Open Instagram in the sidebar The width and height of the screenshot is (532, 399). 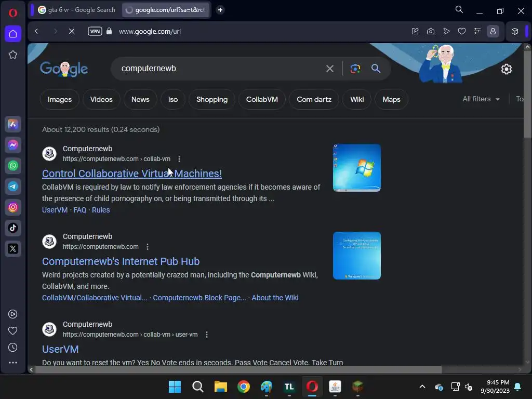click(13, 207)
